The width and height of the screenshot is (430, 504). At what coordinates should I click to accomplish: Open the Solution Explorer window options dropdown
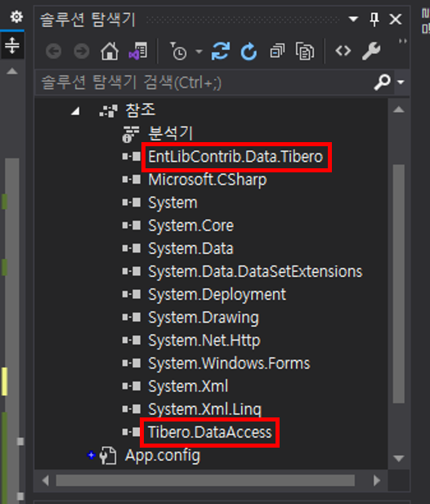click(353, 20)
